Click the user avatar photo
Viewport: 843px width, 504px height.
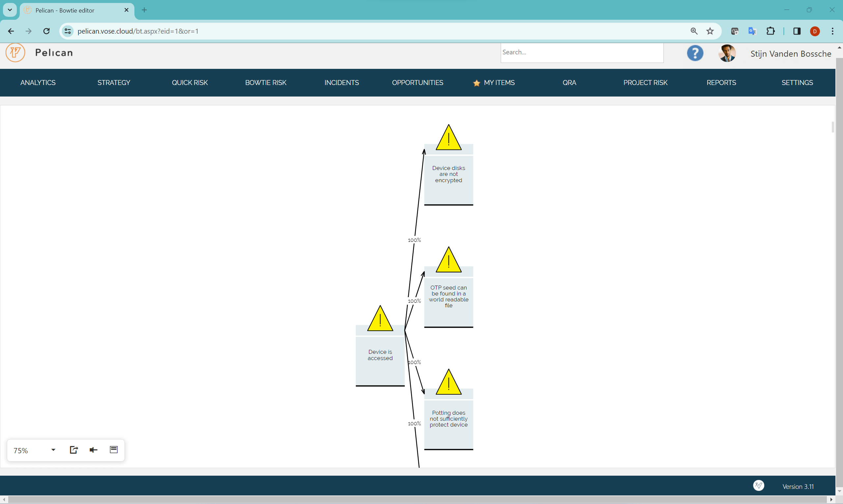727,53
